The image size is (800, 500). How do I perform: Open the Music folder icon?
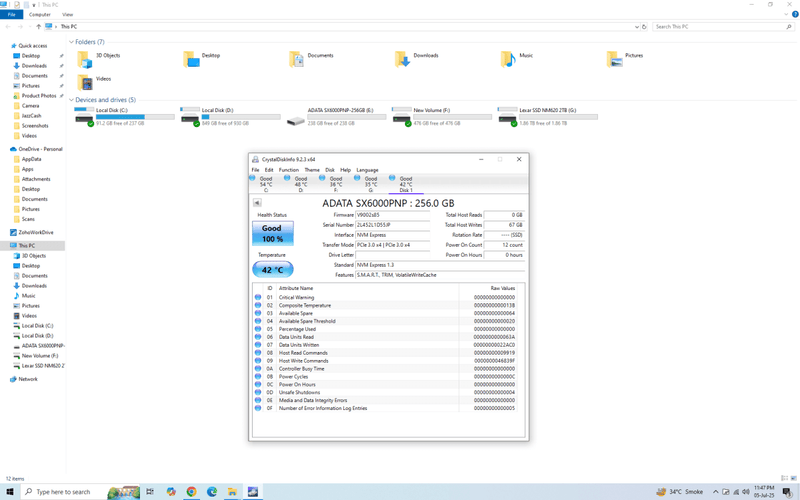[508, 59]
